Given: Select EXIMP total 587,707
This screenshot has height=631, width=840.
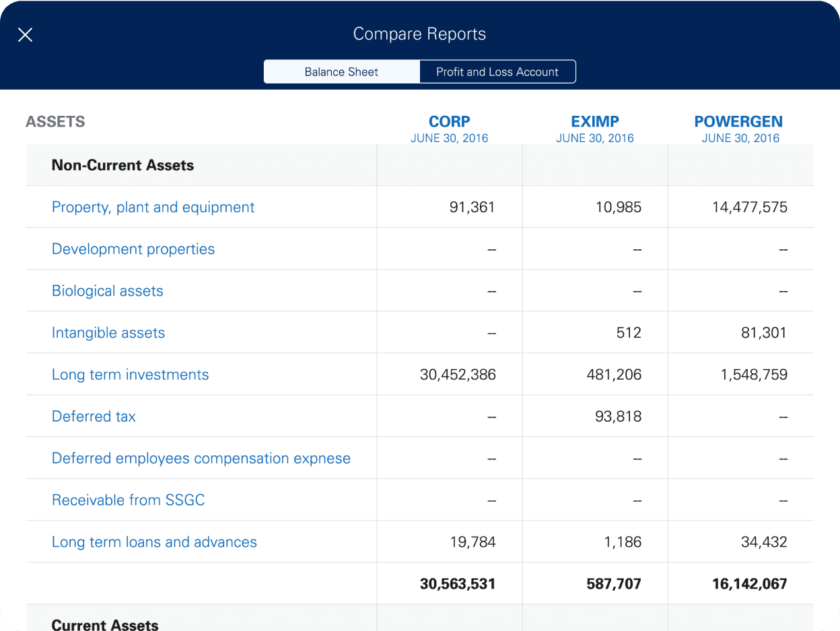Looking at the screenshot, I should tap(614, 584).
